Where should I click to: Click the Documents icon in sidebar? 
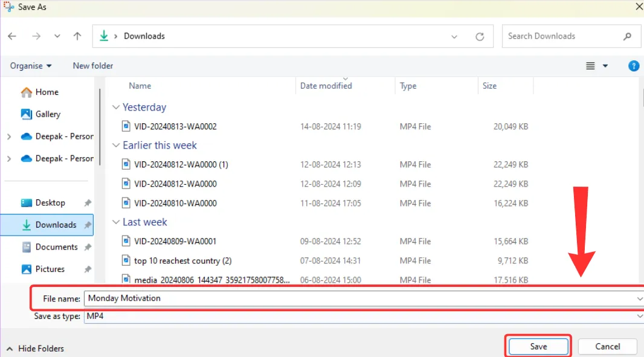[x=27, y=247]
